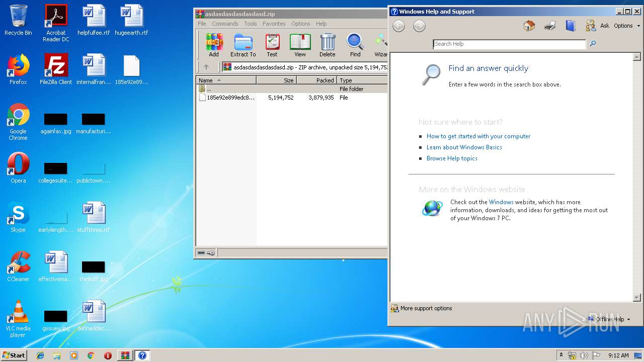
Task: Launch Skype desktop shortcut
Action: (x=18, y=217)
